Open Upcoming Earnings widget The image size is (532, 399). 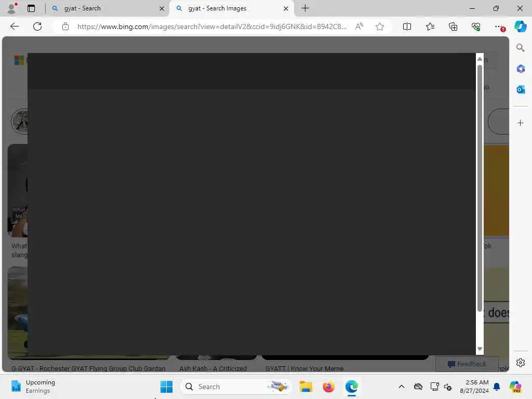click(x=33, y=387)
